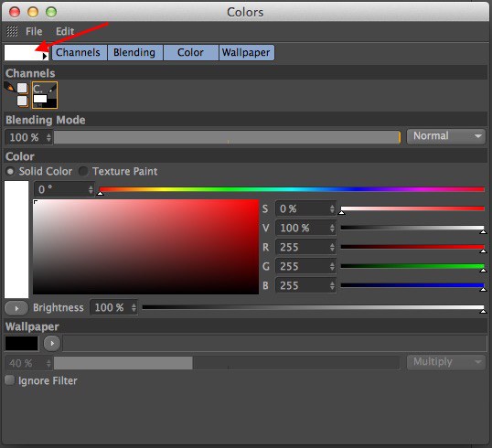
Task: Click the lower background square in Channels
Action: [x=22, y=101]
